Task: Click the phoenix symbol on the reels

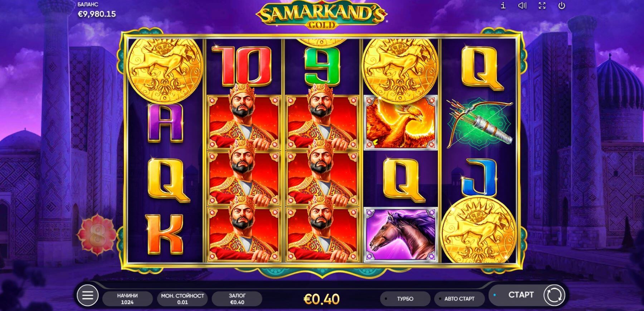Action: (400, 123)
